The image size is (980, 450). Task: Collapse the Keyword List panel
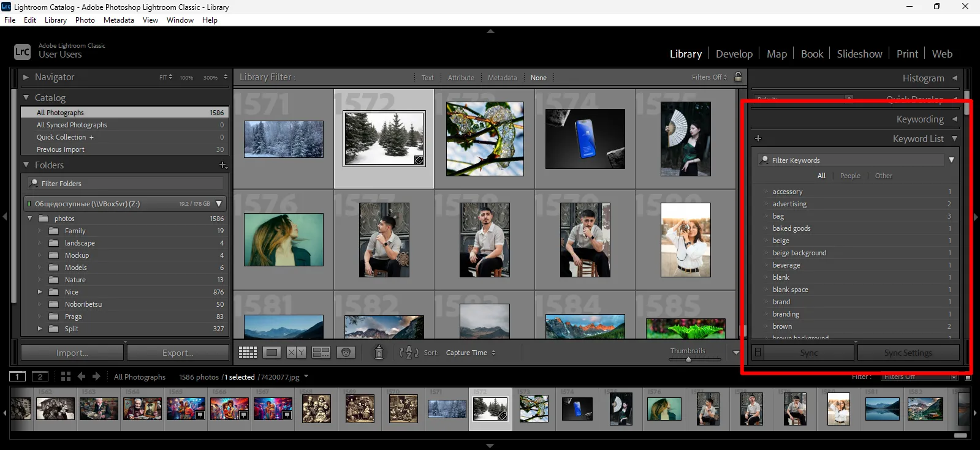pyautogui.click(x=954, y=138)
